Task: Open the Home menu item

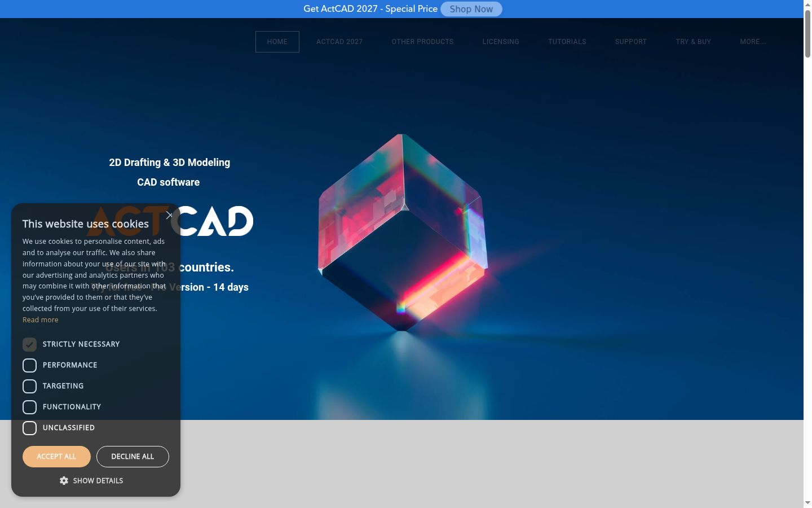Action: 277,42
